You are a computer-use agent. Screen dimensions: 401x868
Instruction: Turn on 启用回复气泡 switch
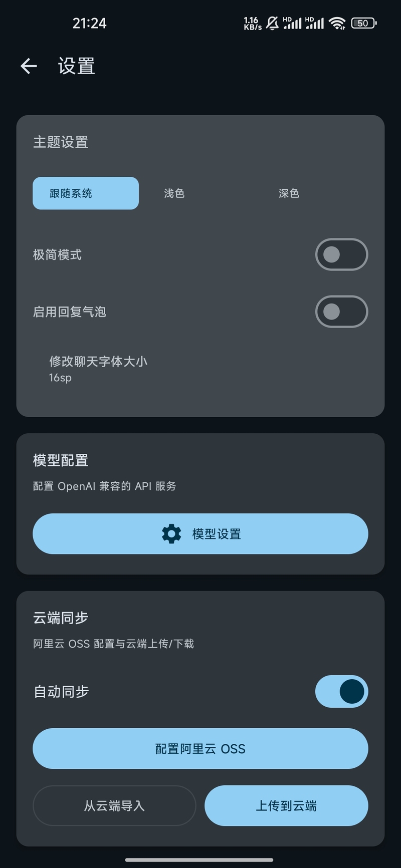point(341,312)
